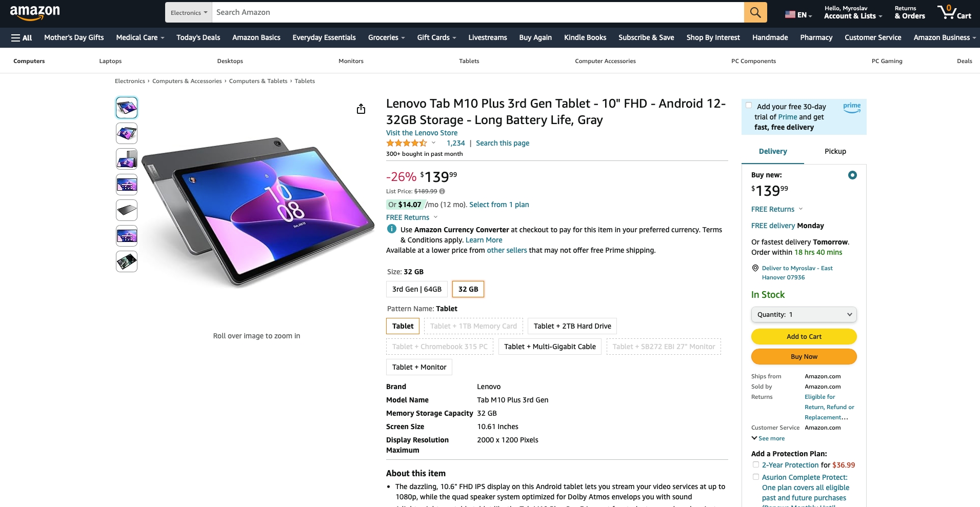Click the orange search magnifier icon

[755, 12]
